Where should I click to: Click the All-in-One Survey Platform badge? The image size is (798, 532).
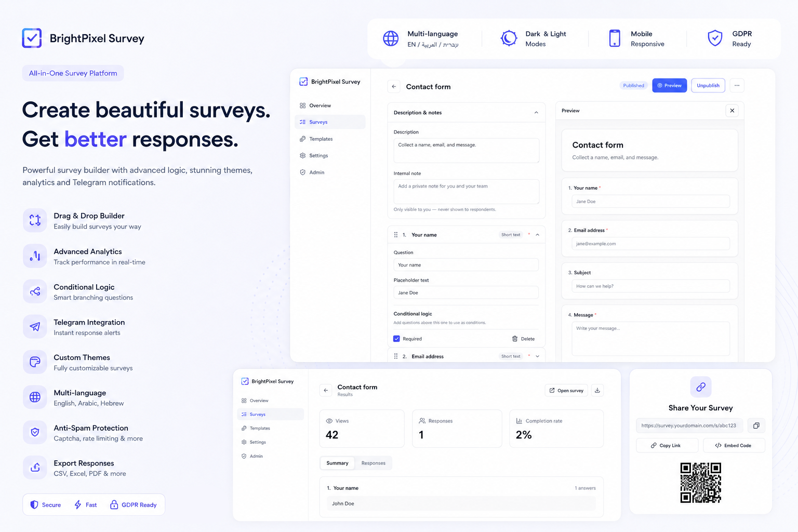click(73, 73)
